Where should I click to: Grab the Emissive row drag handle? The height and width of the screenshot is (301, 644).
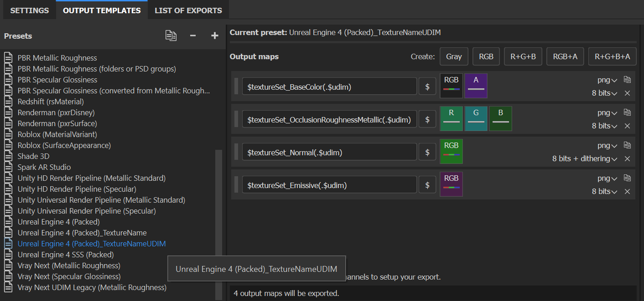click(x=236, y=185)
